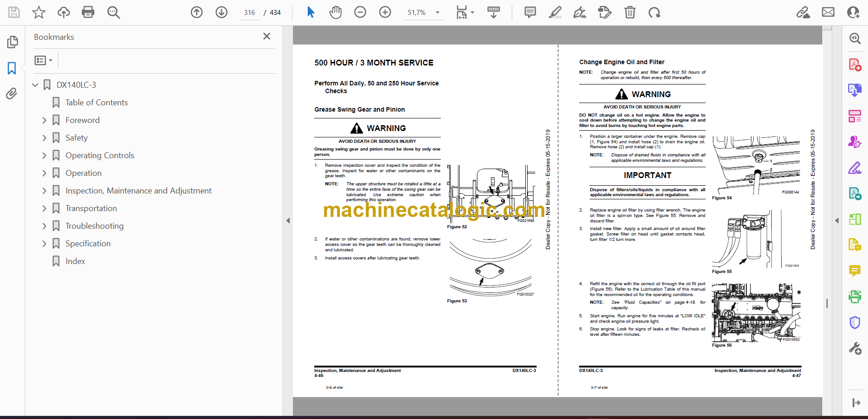Click the page number field showing 316
The image size is (868, 419).
point(250,13)
